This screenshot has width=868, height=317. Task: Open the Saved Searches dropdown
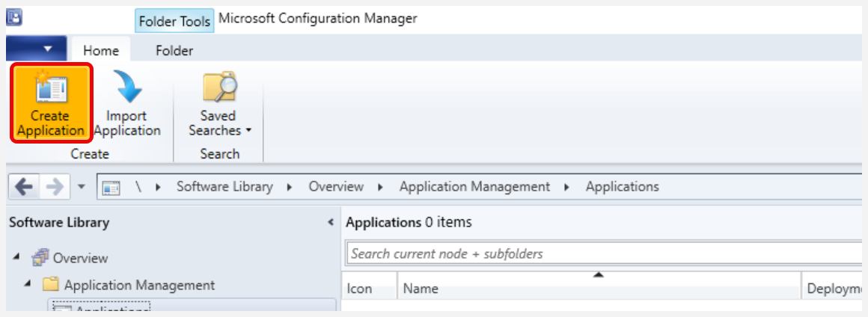pyautogui.click(x=219, y=103)
